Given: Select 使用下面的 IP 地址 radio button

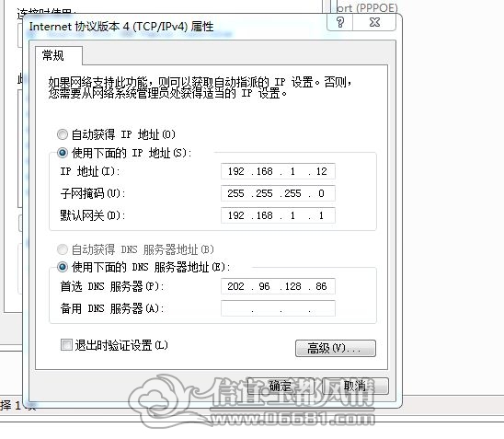Looking at the screenshot, I should coord(62,153).
